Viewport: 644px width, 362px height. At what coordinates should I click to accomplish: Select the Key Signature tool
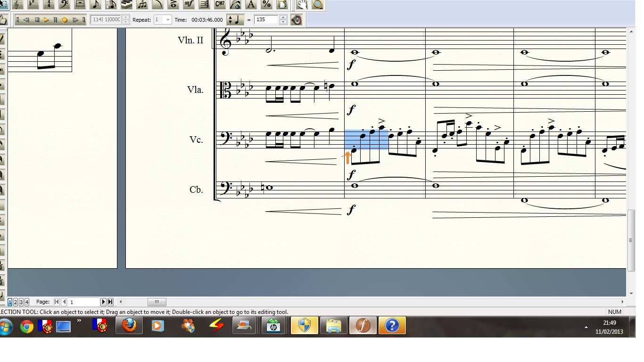pyautogui.click(x=33, y=4)
